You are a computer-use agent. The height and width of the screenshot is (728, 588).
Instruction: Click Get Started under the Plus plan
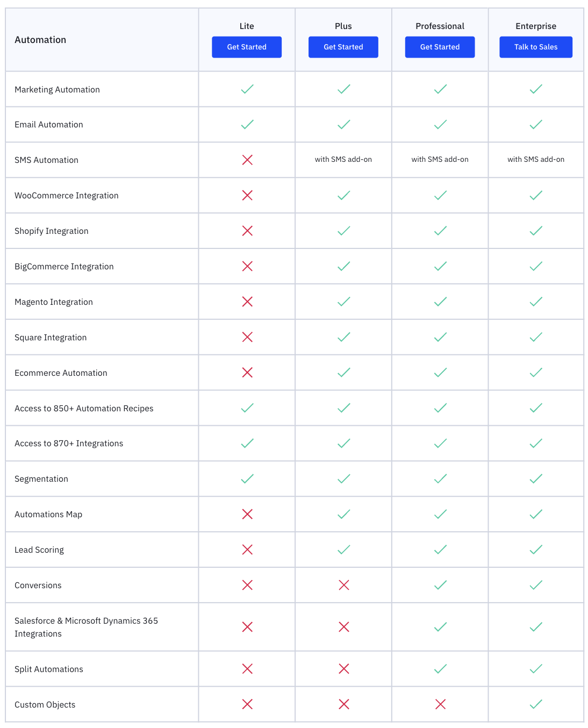pyautogui.click(x=343, y=47)
